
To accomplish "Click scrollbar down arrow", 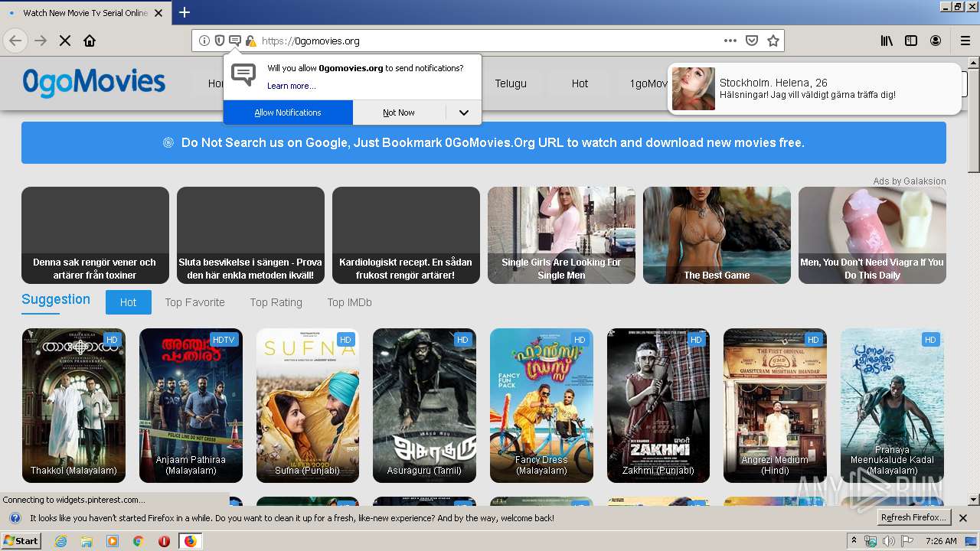I will 973,500.
